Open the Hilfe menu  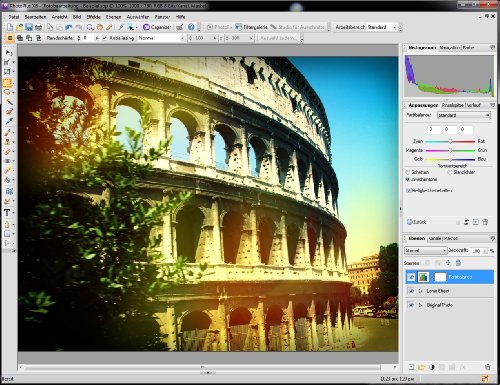click(x=180, y=17)
